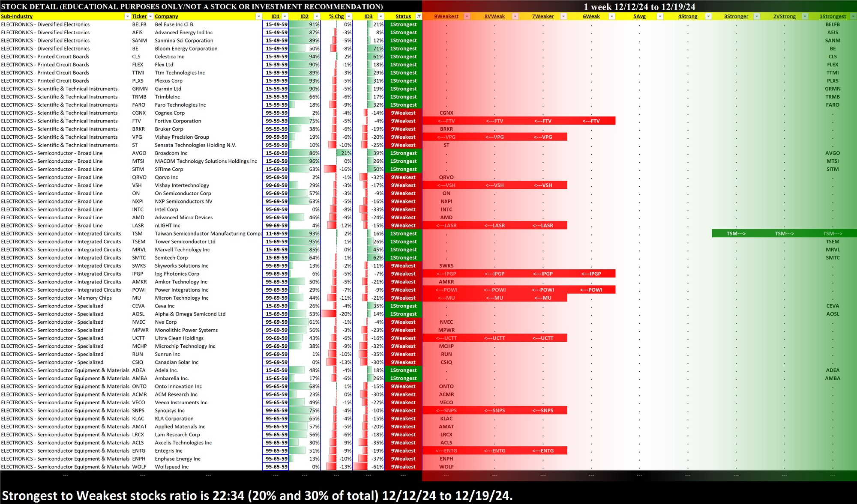Click the TSM---> cell under 3Stronger column

click(736, 234)
